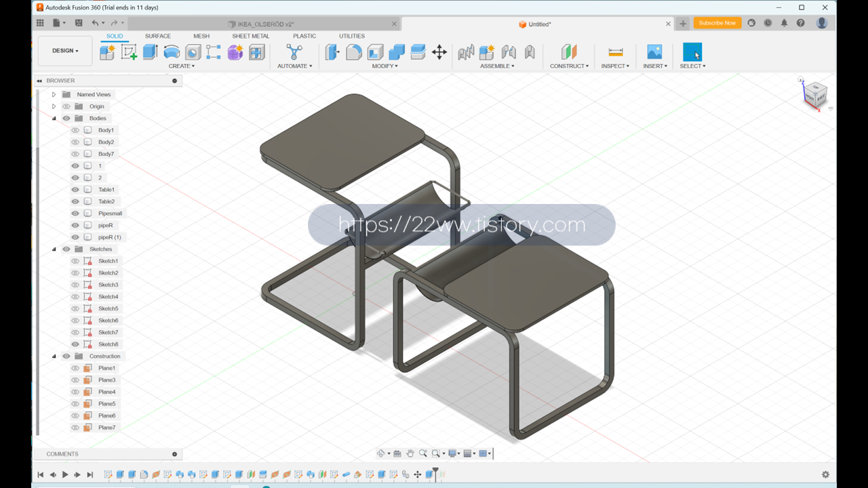868x488 pixels.
Task: Toggle visibility of Sketch3
Action: [x=75, y=285]
